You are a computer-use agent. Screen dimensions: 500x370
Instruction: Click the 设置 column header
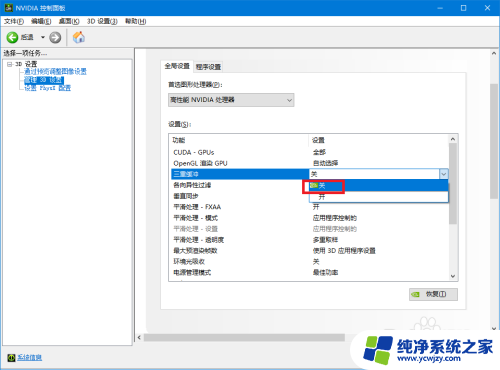tap(318, 140)
